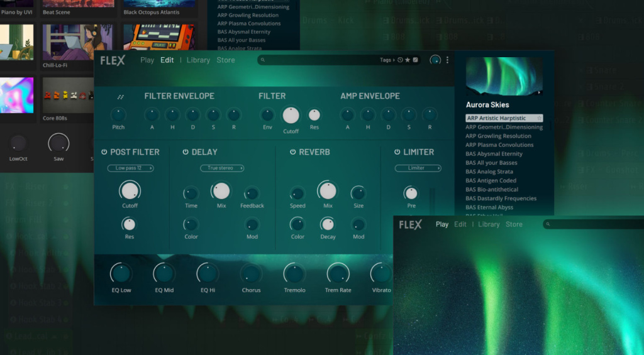Select Play tab in the lower FLEX window
Viewport: 644px width, 355px height.
(x=442, y=224)
